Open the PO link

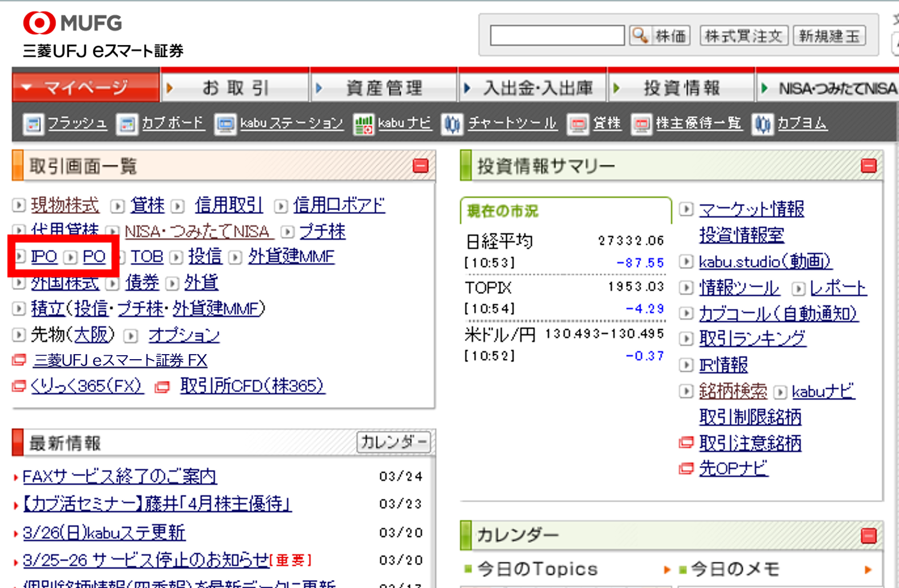(94, 256)
